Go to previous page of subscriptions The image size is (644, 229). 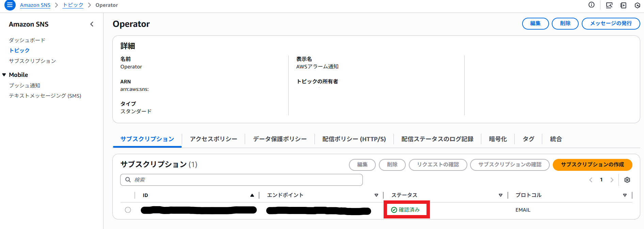591,180
